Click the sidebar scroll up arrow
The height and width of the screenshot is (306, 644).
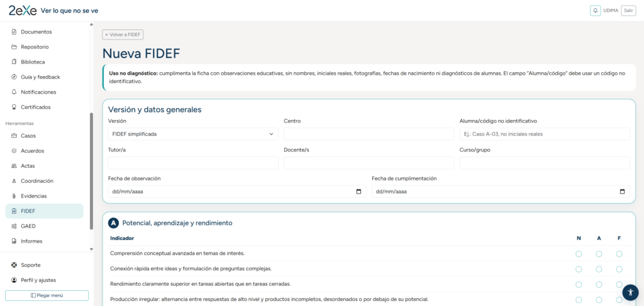[91, 25]
